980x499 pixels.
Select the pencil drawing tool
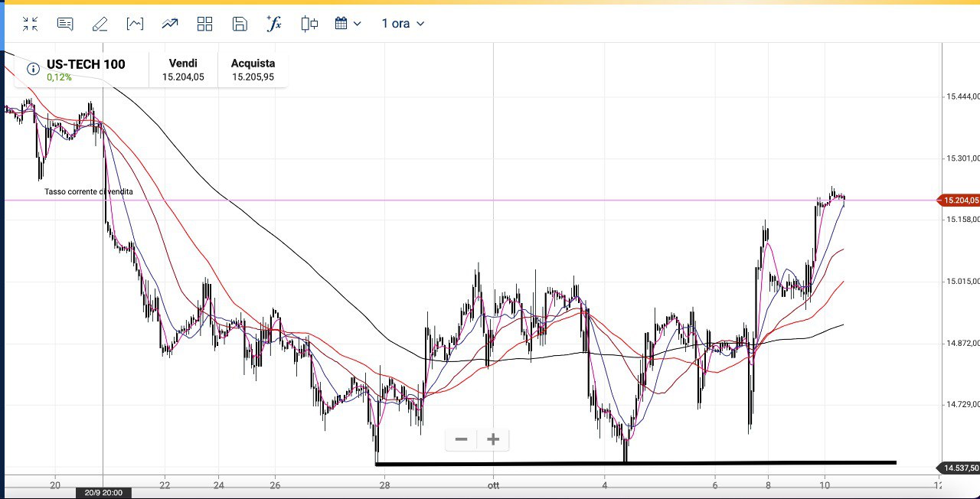pos(100,24)
